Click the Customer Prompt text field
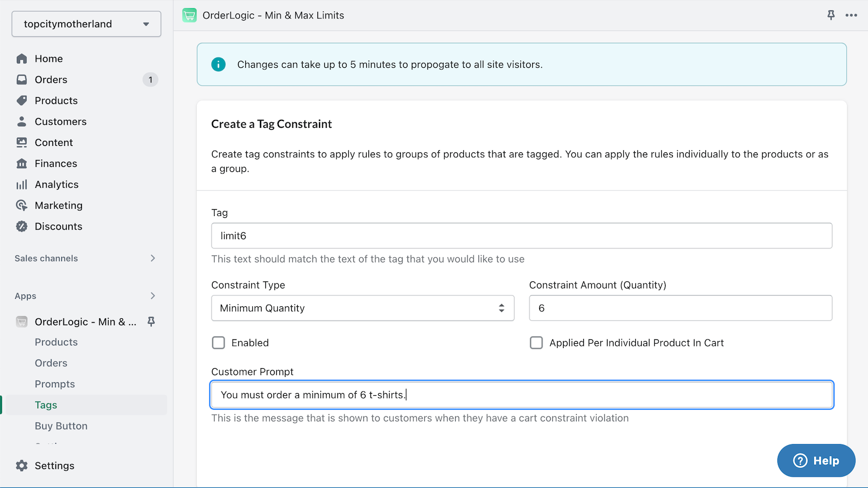Screen dimensions: 868x488 click(x=521, y=395)
